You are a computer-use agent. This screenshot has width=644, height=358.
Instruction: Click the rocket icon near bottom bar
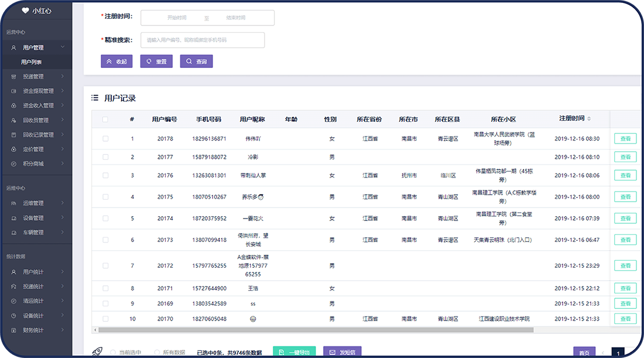click(97, 352)
